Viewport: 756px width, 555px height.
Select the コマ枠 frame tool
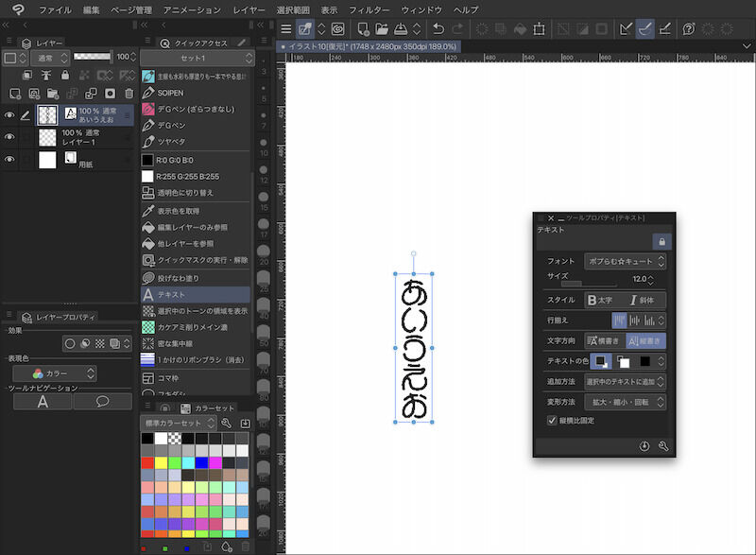(196, 378)
